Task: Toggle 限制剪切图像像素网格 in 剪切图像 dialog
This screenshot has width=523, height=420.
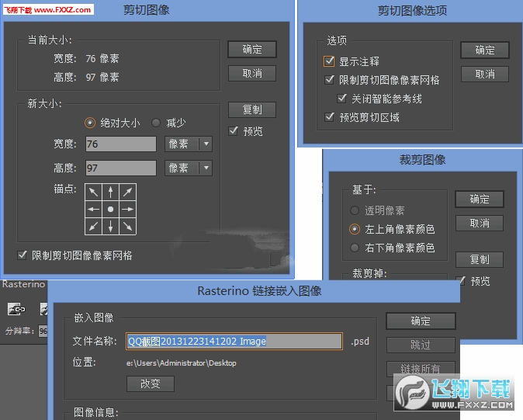Action: [22, 255]
